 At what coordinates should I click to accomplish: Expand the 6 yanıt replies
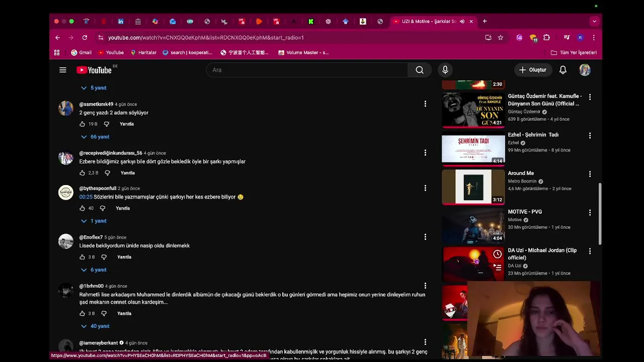point(94,270)
